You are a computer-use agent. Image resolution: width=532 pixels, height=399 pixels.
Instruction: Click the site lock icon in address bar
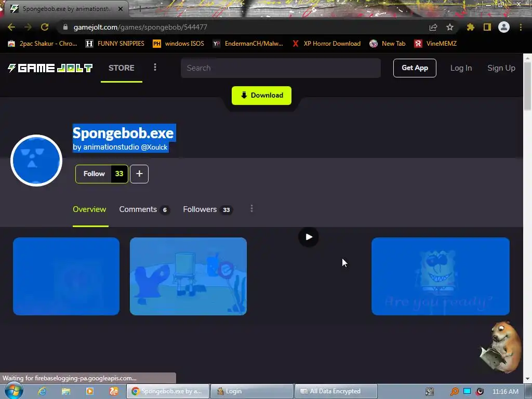tap(65, 27)
